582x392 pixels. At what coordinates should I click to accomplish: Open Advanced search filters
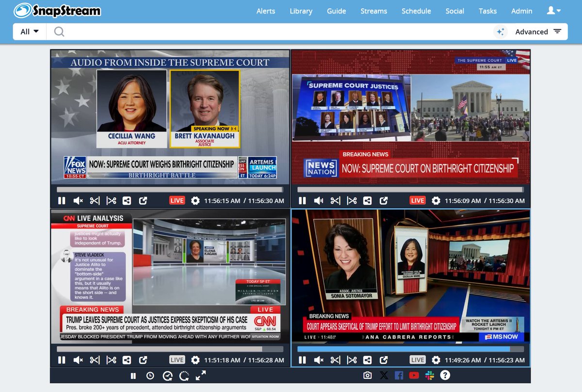click(538, 32)
